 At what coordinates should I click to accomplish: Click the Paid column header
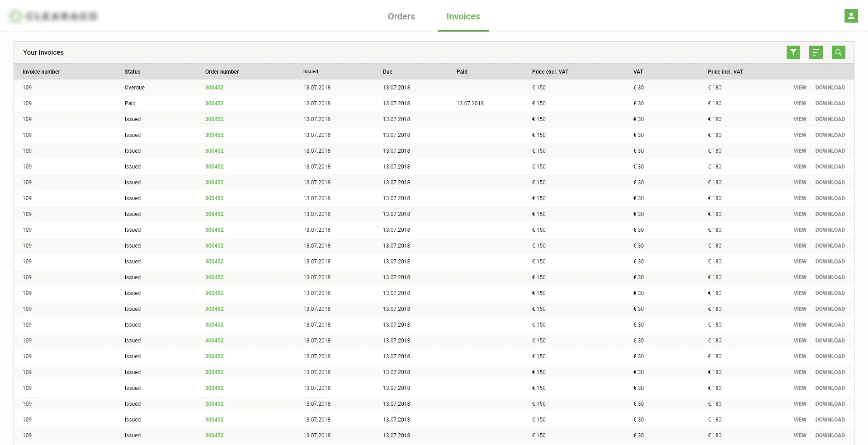[x=462, y=72]
